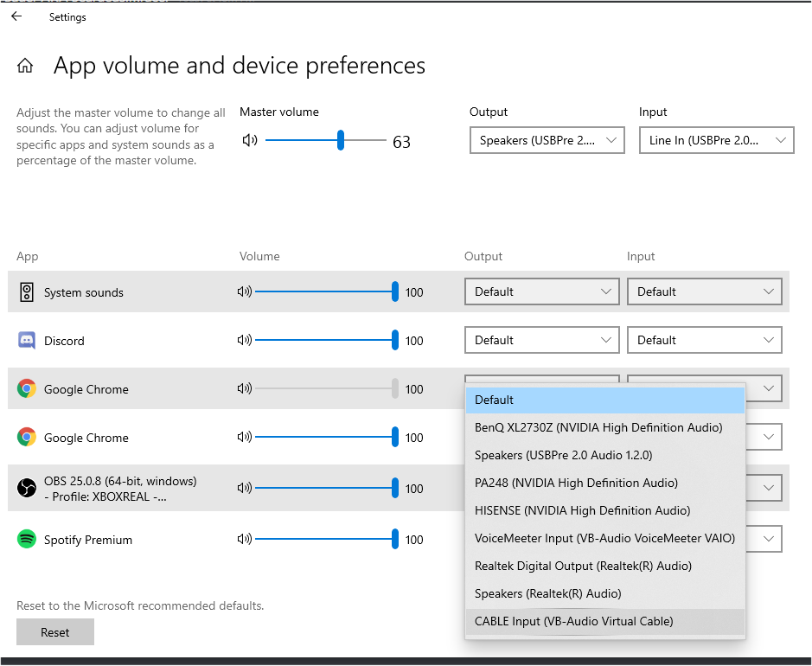Open the master Output device dropdown

click(547, 140)
